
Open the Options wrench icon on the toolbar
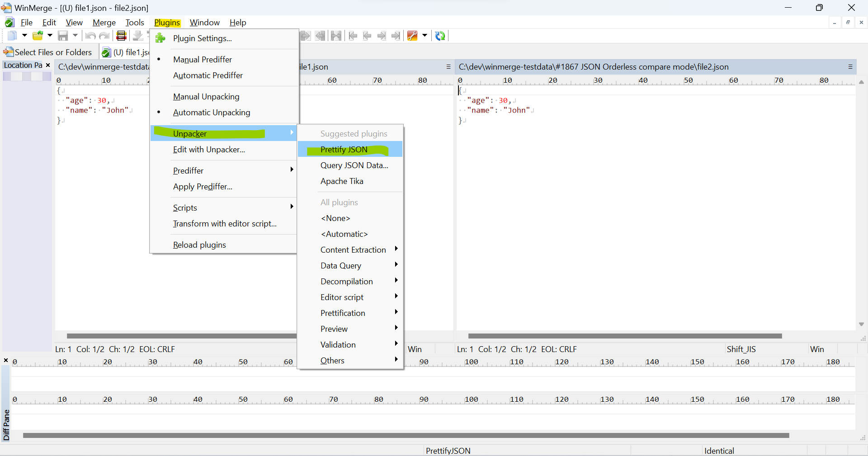tap(412, 36)
